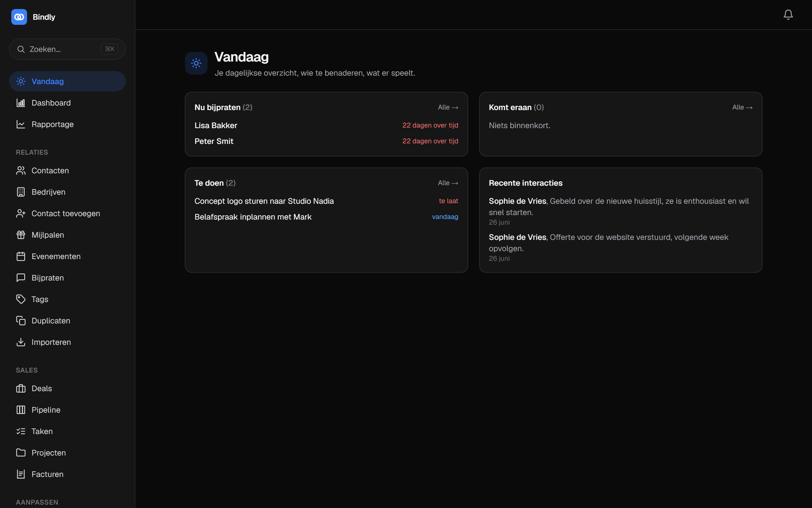Show all in Te doen card
Screen dimensions: 812x508
(448, 183)
